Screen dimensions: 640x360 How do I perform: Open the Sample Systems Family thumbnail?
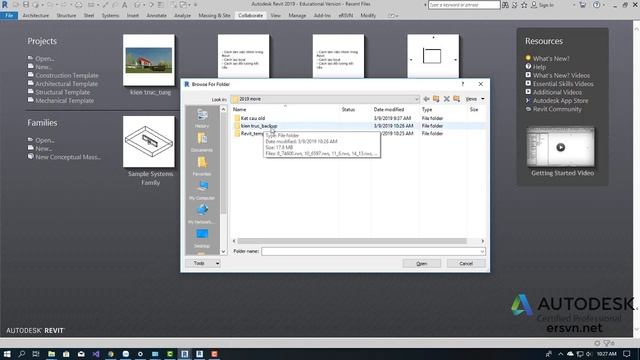coord(149,142)
